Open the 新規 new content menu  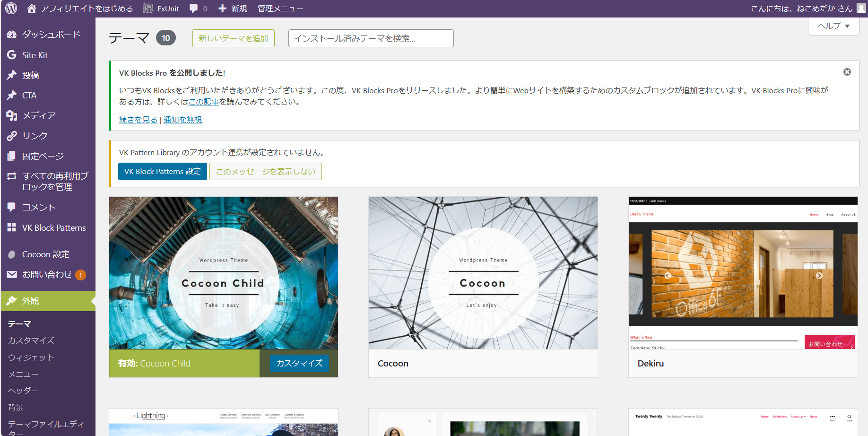(x=233, y=9)
